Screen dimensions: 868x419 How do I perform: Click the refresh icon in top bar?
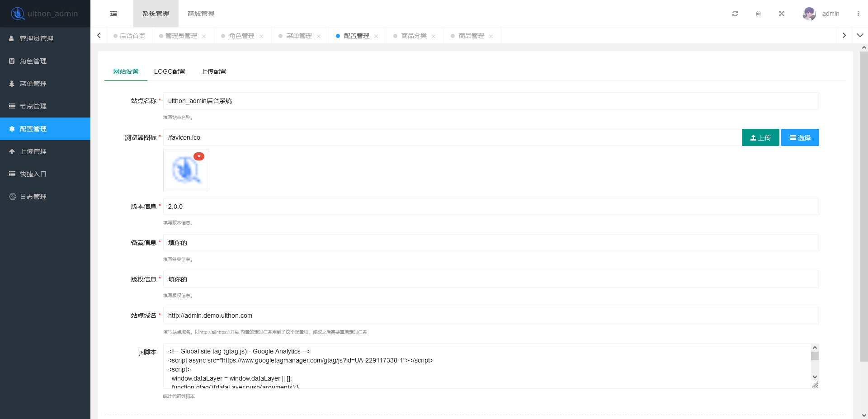click(x=735, y=14)
